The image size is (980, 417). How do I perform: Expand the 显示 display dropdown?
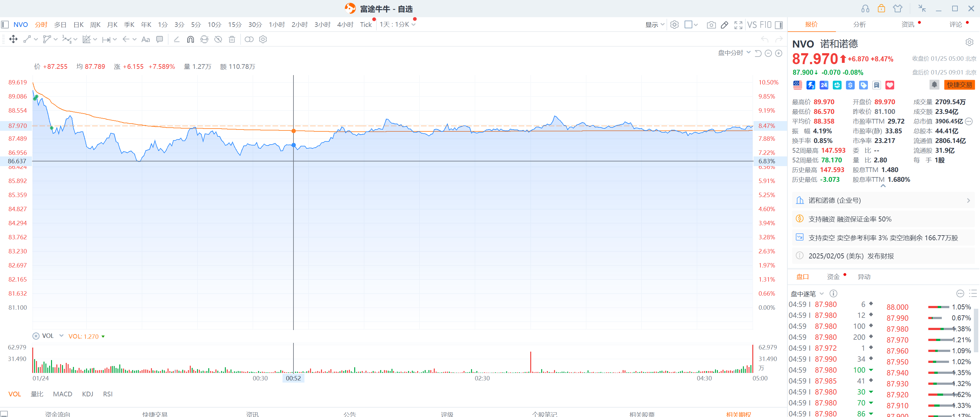tap(655, 25)
